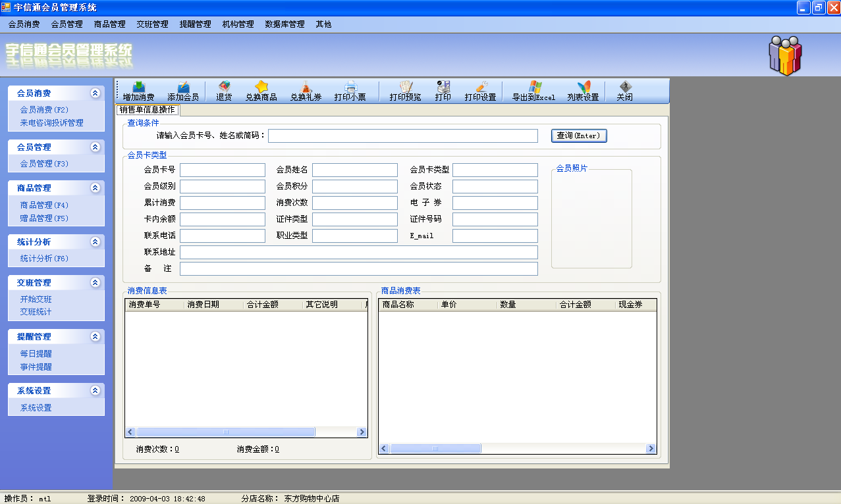Collapse the 系统设置 sidebar group
Screen dimensions: 841x504
pos(95,391)
